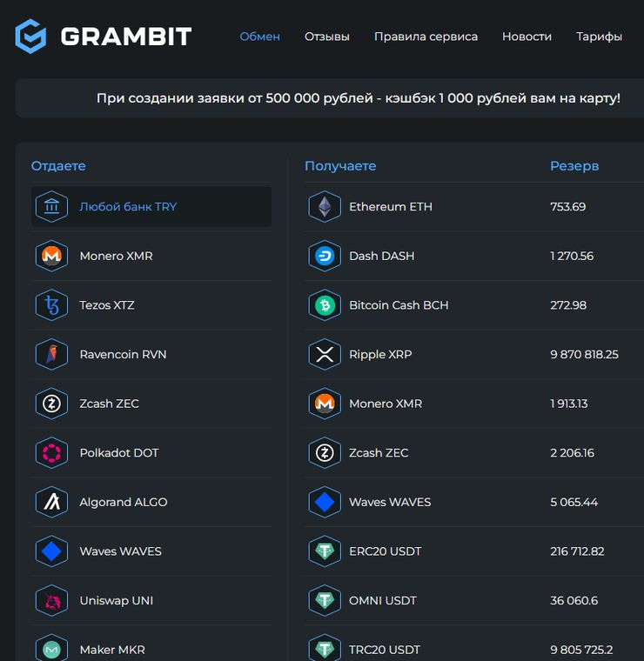Pick Algorand ALGO as source currency
The height and width of the screenshot is (661, 644).
(x=151, y=502)
